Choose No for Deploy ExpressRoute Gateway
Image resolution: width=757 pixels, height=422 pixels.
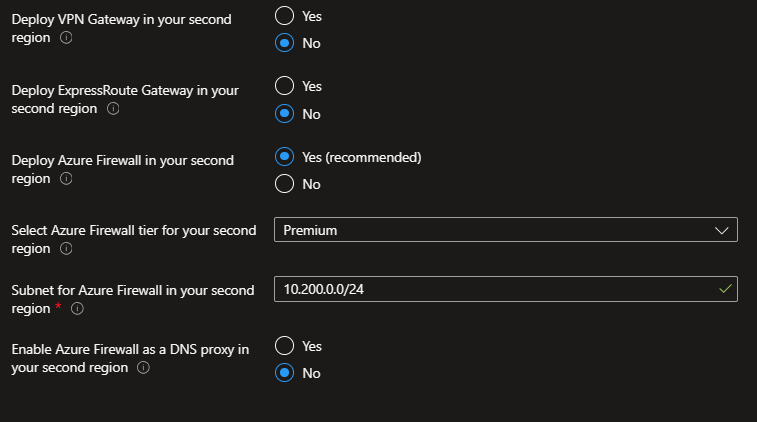click(285, 114)
